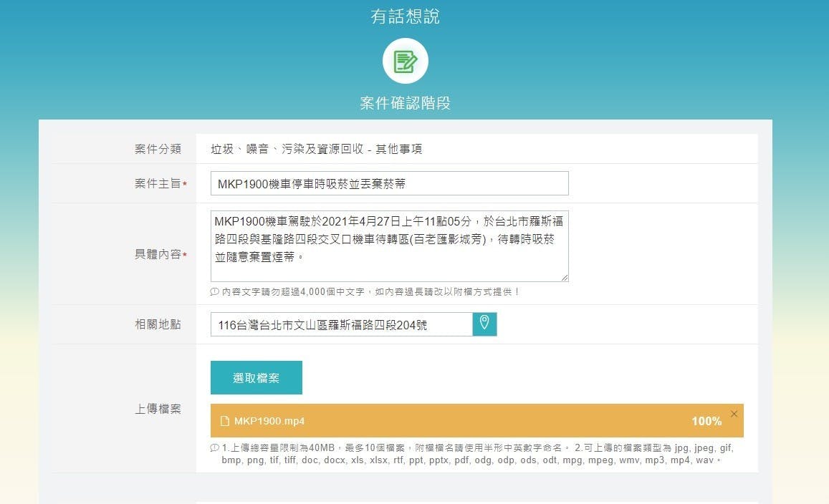Click the 案件分類 category value text
The height and width of the screenshot is (504, 829).
coord(316,149)
